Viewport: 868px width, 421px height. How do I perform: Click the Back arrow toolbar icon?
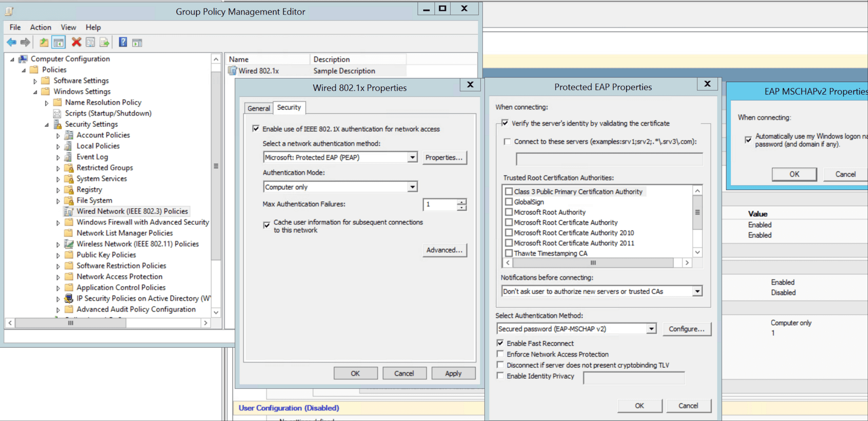(12, 42)
